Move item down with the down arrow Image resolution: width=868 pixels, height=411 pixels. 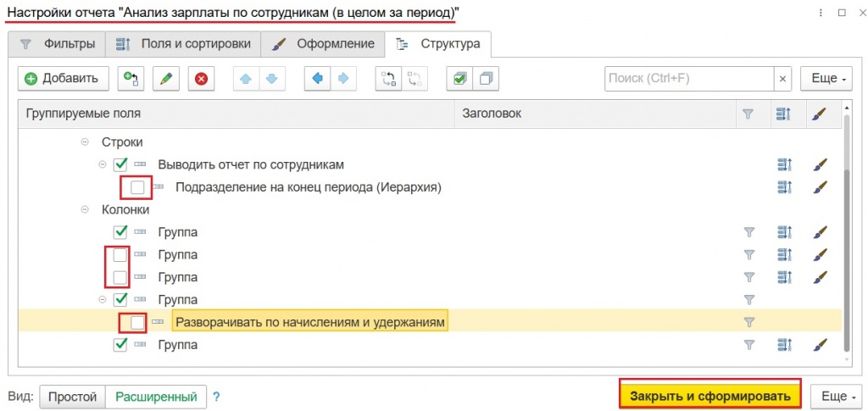point(270,79)
